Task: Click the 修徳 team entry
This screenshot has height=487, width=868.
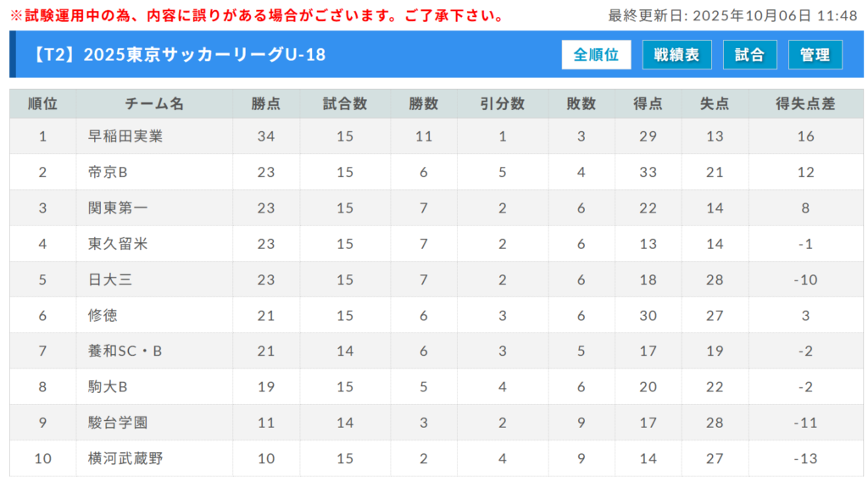Action: [103, 315]
